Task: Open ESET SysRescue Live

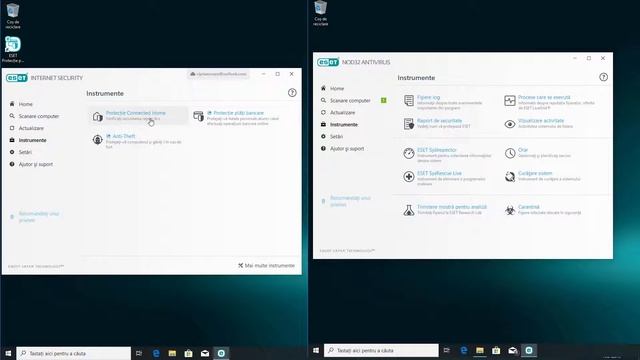Action: [439, 173]
